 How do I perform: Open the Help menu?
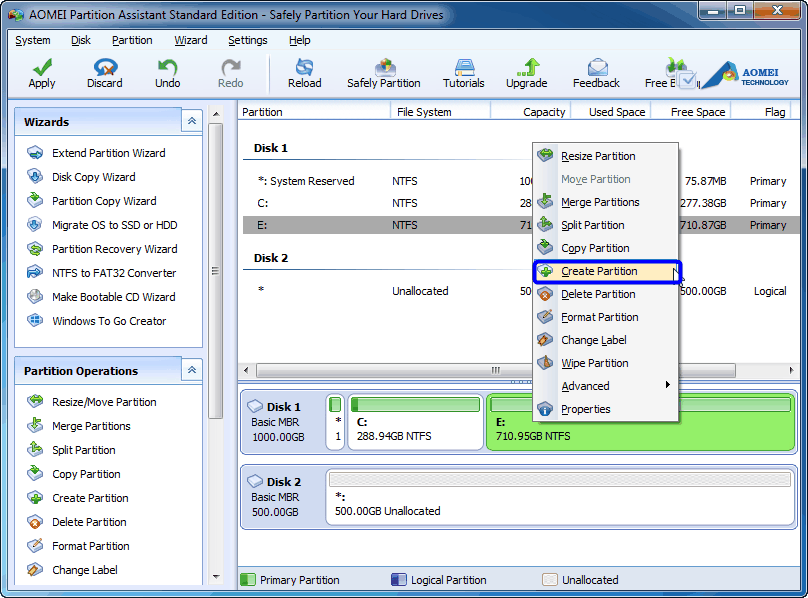pos(299,40)
